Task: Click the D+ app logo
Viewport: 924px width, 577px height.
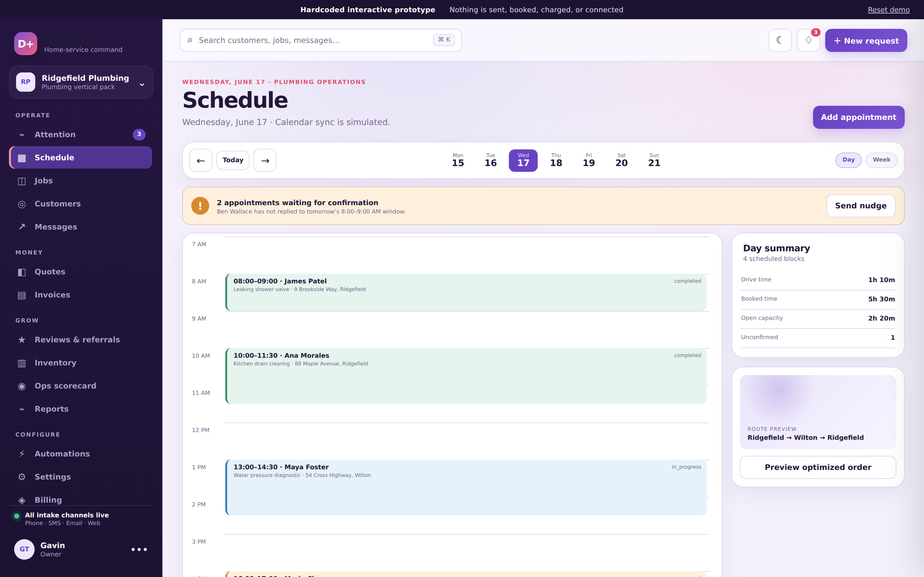Action: coord(26,44)
